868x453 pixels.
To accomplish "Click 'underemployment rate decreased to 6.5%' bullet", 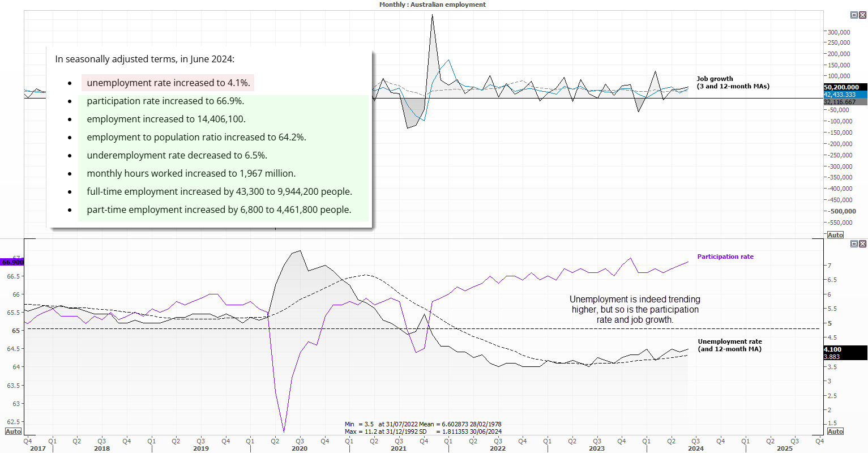I will 177,155.
